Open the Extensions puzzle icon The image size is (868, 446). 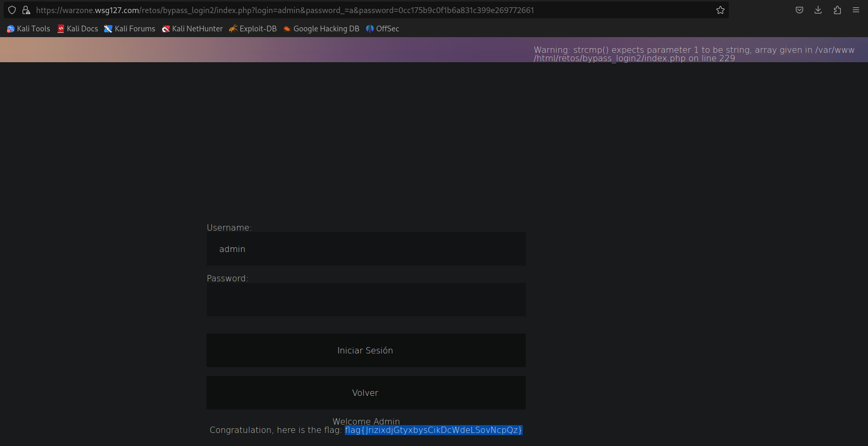[837, 10]
